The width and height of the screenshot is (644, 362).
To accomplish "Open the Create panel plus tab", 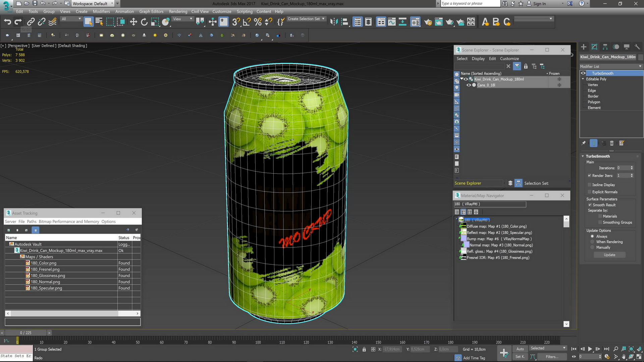I will coord(584,47).
